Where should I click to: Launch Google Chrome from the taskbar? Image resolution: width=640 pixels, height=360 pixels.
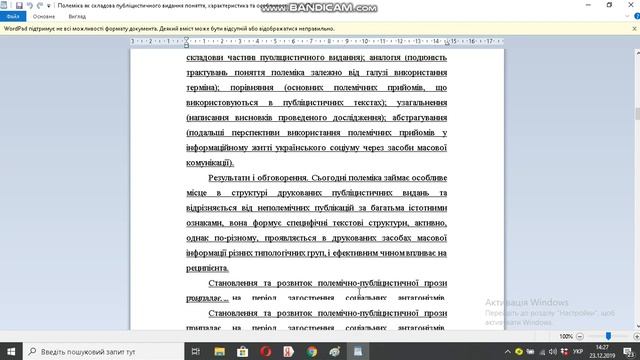312,351
